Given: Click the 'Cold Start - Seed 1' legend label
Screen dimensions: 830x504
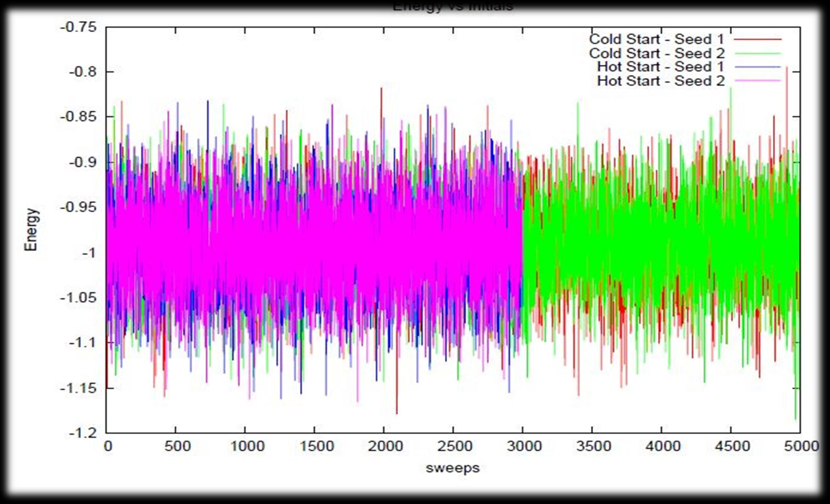Looking at the screenshot, I should pyautogui.click(x=657, y=39).
